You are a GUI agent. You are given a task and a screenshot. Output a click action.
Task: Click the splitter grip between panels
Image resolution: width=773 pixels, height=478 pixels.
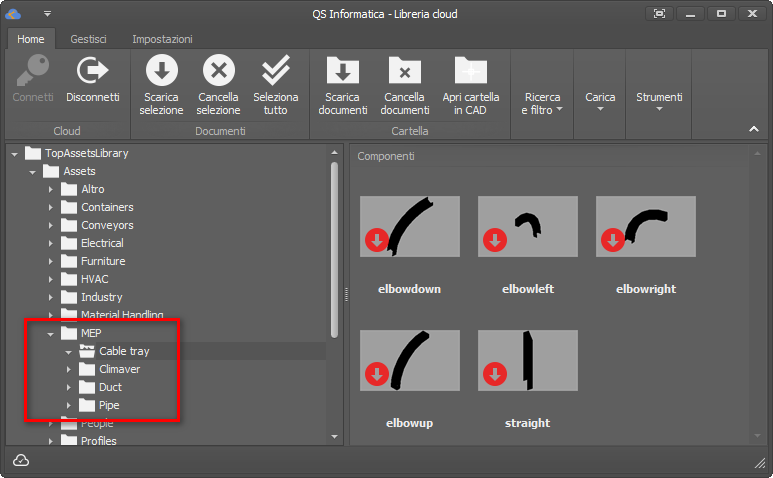point(346,295)
